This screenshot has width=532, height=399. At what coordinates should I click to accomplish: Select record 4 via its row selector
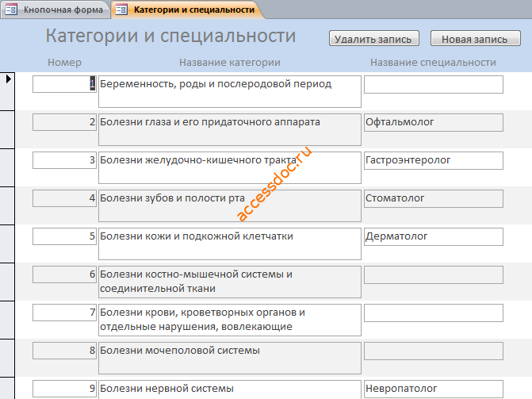tap(7, 205)
